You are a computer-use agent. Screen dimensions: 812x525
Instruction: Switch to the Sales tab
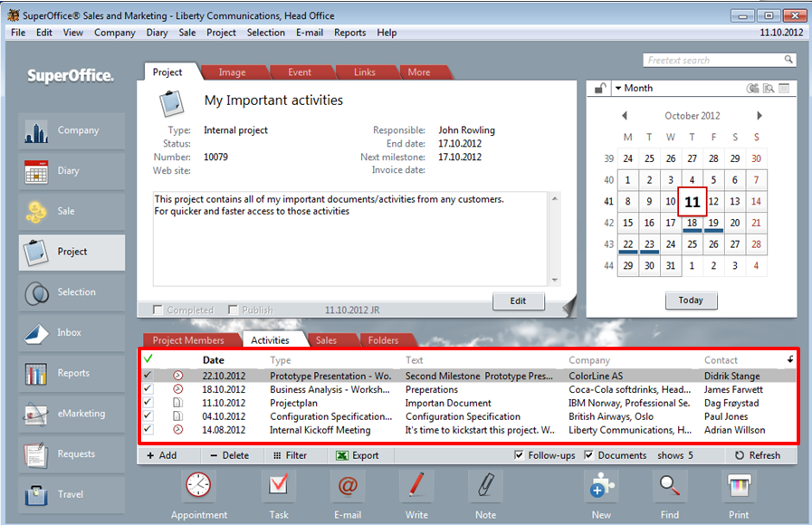click(x=326, y=340)
